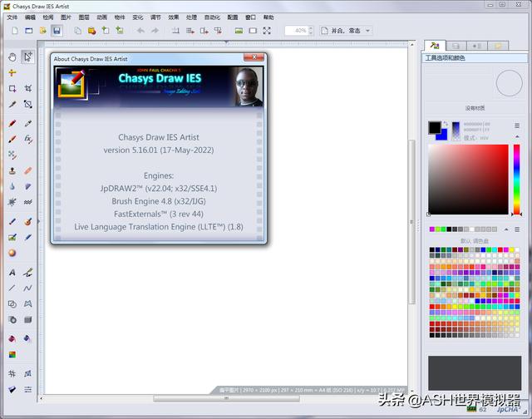Image resolution: width=532 pixels, height=419 pixels.
Task: Click the Chasys Draw IES banner
Action: pos(159,86)
